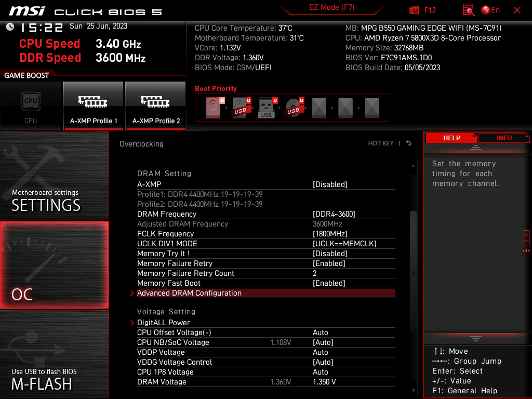The image size is (532, 399).
Task: Open the OC overclocking panel
Action: 54,265
